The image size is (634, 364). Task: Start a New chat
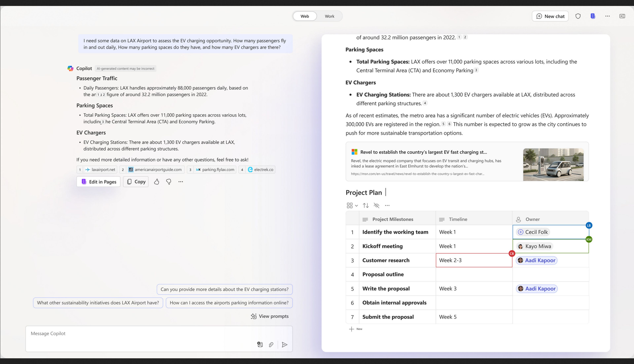[550, 16]
